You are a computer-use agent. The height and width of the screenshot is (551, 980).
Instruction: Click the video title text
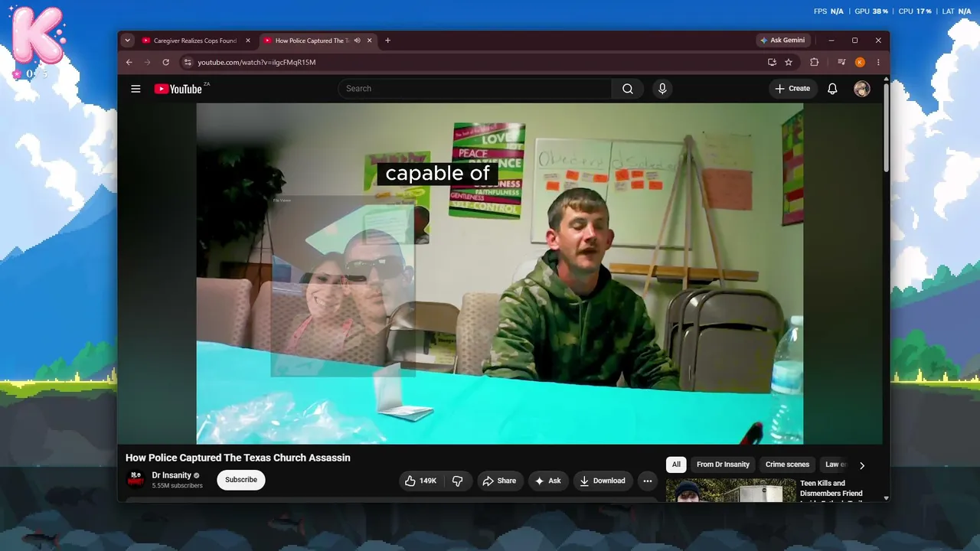click(x=238, y=458)
